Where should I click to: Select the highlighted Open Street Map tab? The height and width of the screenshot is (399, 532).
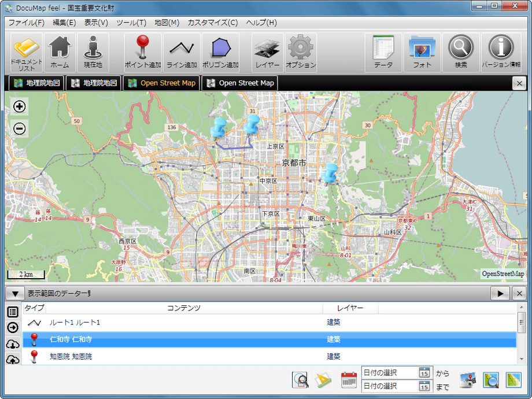pyautogui.click(x=161, y=83)
